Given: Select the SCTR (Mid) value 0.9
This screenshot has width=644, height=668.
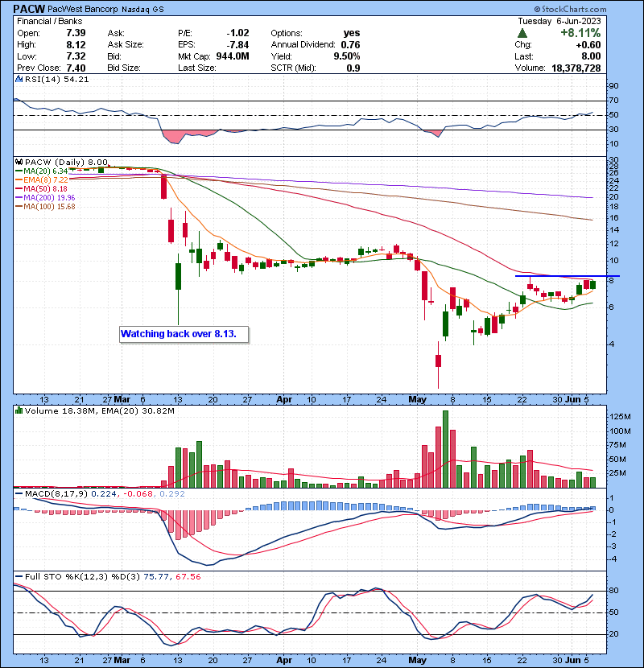Looking at the screenshot, I should coord(353,68).
